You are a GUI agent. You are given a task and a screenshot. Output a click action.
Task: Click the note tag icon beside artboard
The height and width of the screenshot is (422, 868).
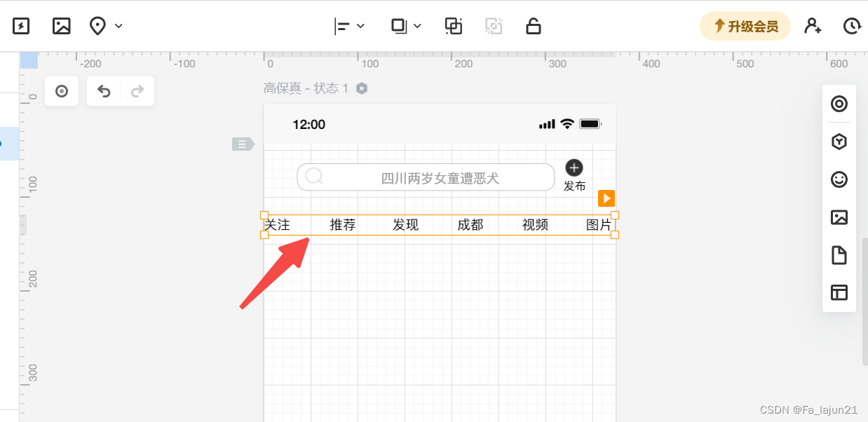click(243, 144)
